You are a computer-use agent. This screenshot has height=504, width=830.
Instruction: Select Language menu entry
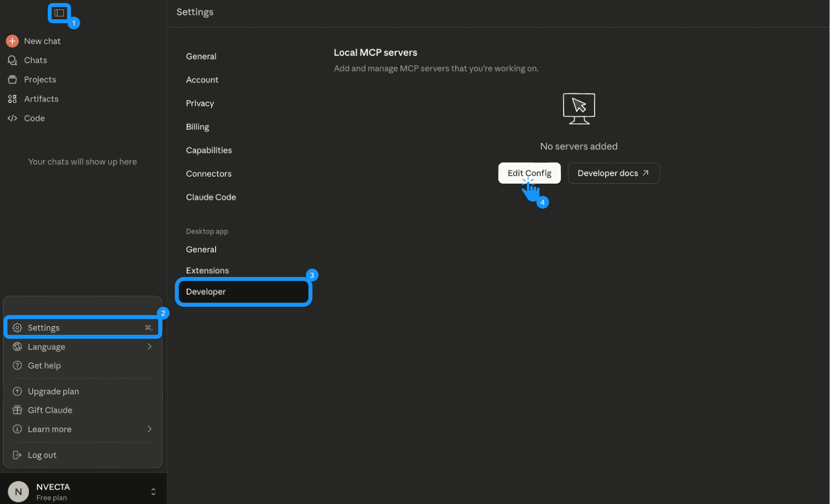coord(83,347)
